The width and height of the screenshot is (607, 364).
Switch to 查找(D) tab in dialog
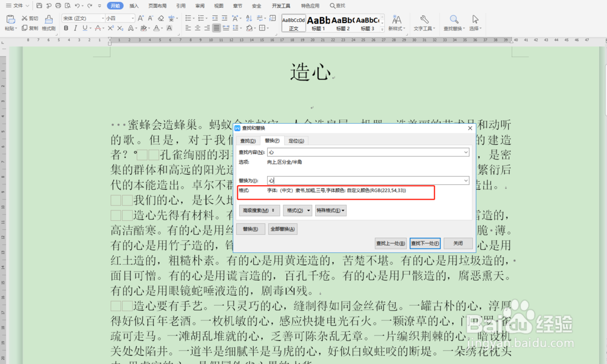pyautogui.click(x=248, y=141)
